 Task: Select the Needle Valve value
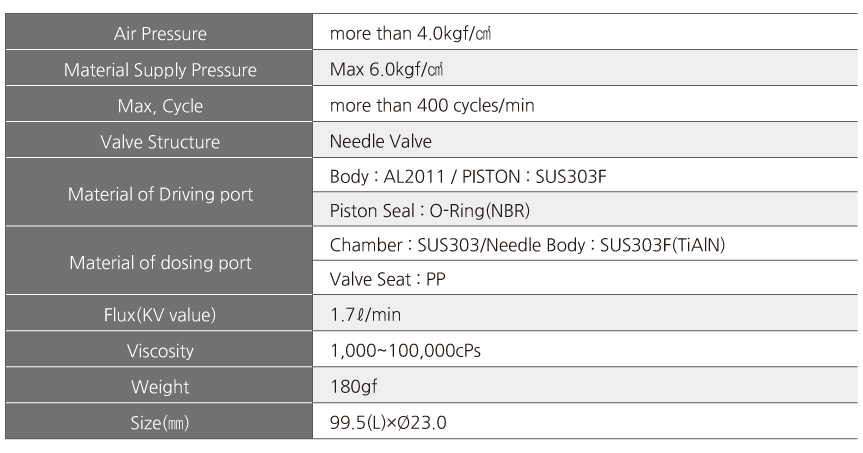(380, 141)
